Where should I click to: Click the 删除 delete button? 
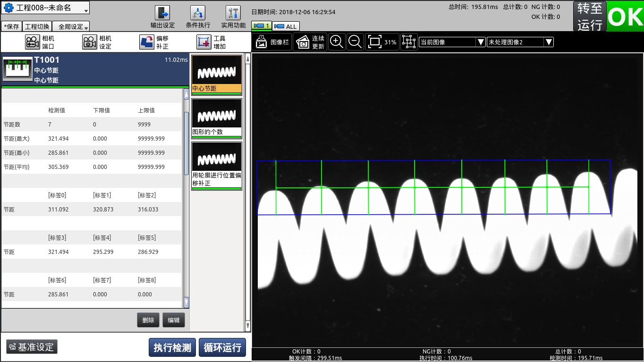click(x=148, y=320)
